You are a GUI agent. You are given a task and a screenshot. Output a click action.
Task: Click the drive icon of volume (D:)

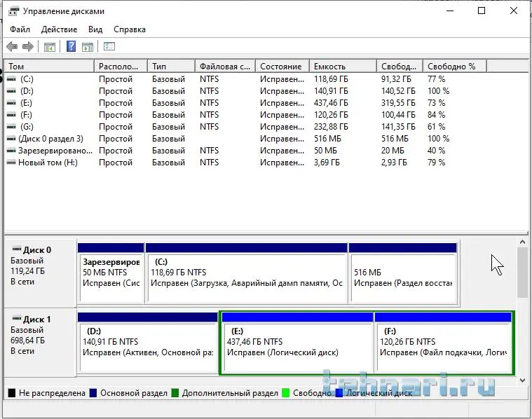[x=11, y=91]
